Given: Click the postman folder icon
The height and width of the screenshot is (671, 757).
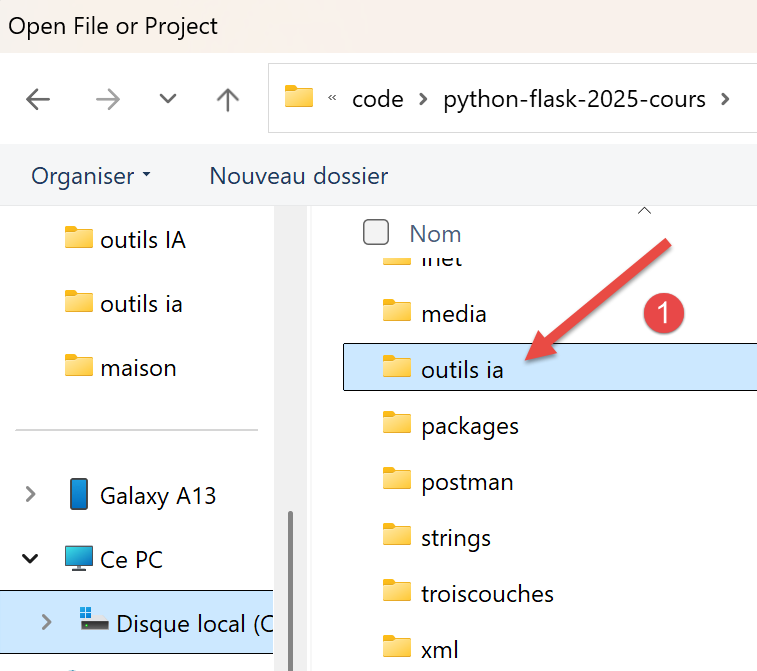Looking at the screenshot, I should (x=397, y=481).
